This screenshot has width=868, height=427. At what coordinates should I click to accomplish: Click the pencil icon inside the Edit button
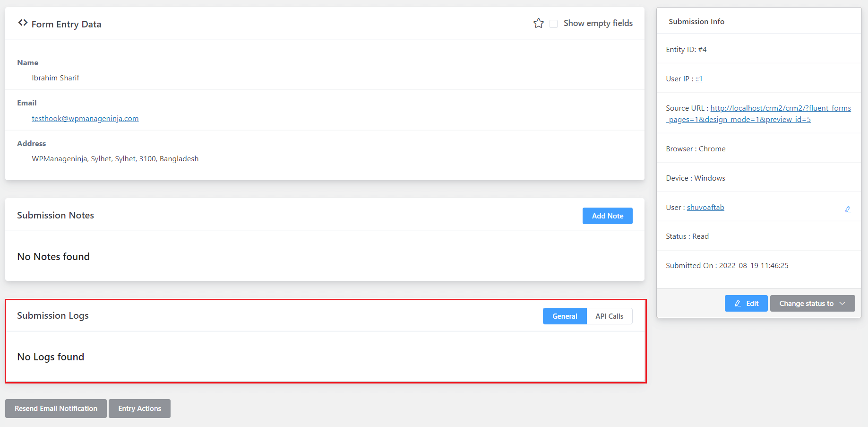coord(737,303)
